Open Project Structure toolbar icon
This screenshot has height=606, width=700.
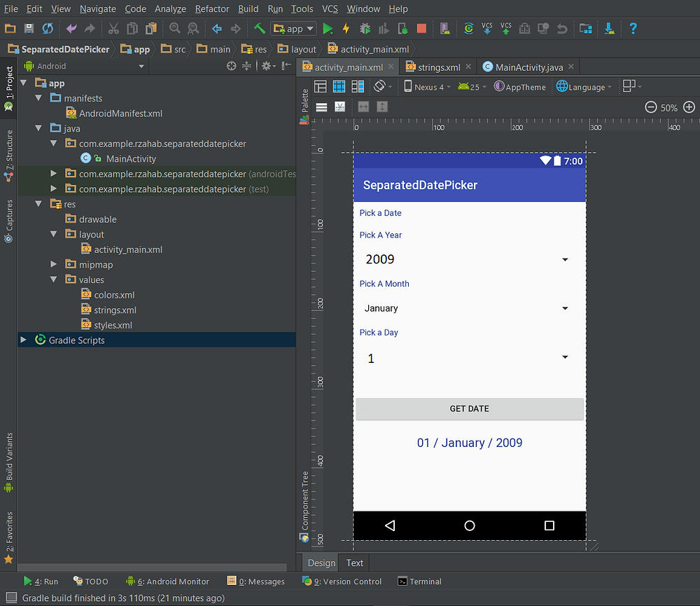click(x=585, y=29)
